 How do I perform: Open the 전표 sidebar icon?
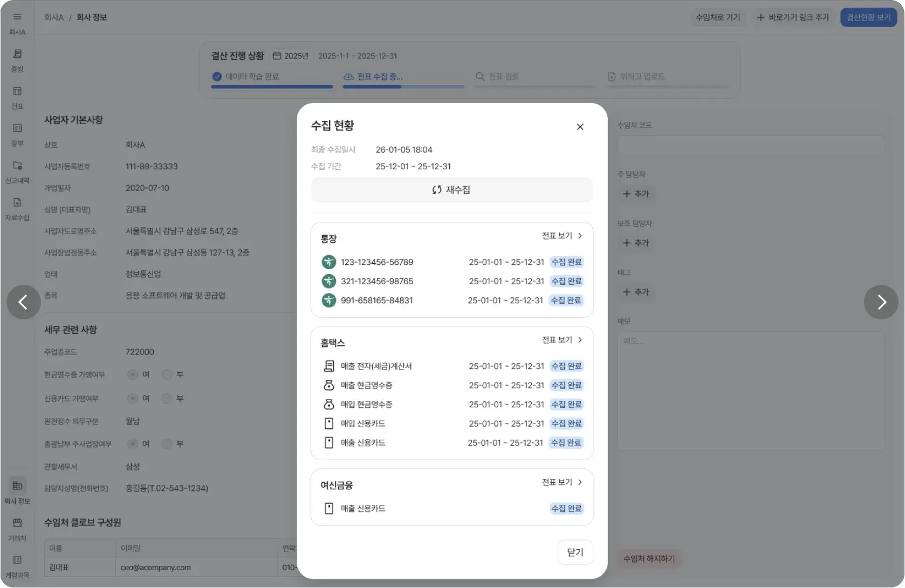coord(17,91)
